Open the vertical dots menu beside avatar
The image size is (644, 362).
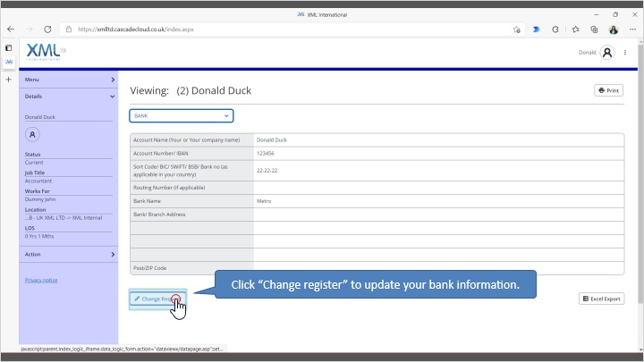(x=625, y=53)
